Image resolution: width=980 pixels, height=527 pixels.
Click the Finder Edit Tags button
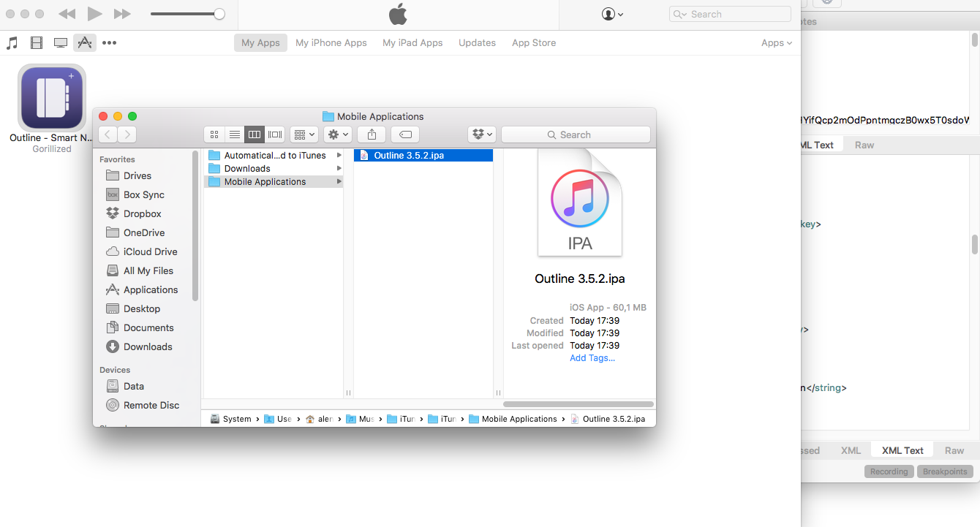click(x=405, y=134)
